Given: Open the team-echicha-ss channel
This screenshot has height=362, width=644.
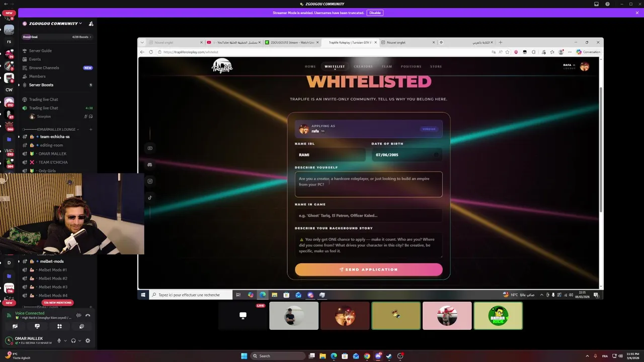Looking at the screenshot, I should 55,137.
